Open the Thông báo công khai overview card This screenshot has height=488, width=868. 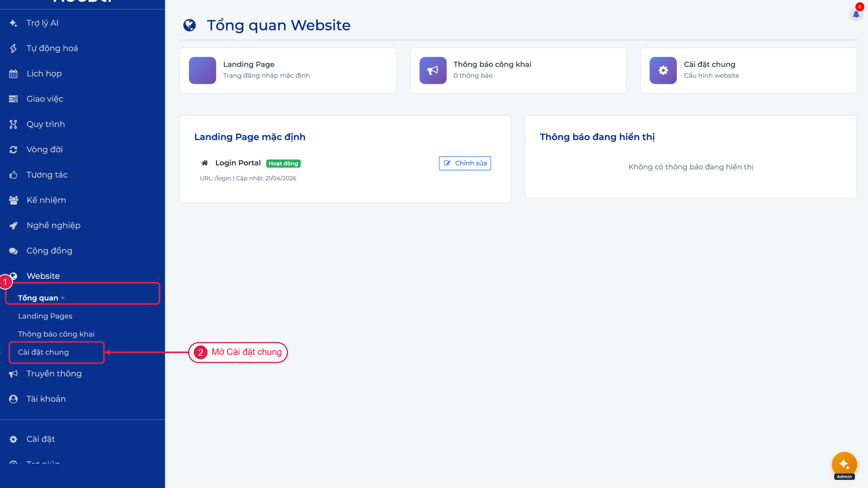point(518,70)
